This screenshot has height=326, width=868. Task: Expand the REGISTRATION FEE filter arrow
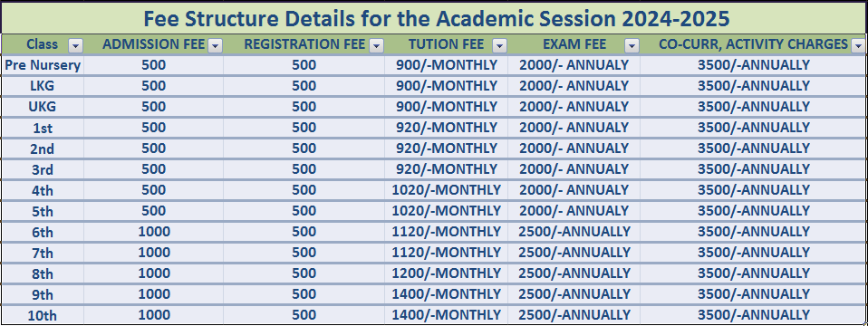tap(376, 45)
